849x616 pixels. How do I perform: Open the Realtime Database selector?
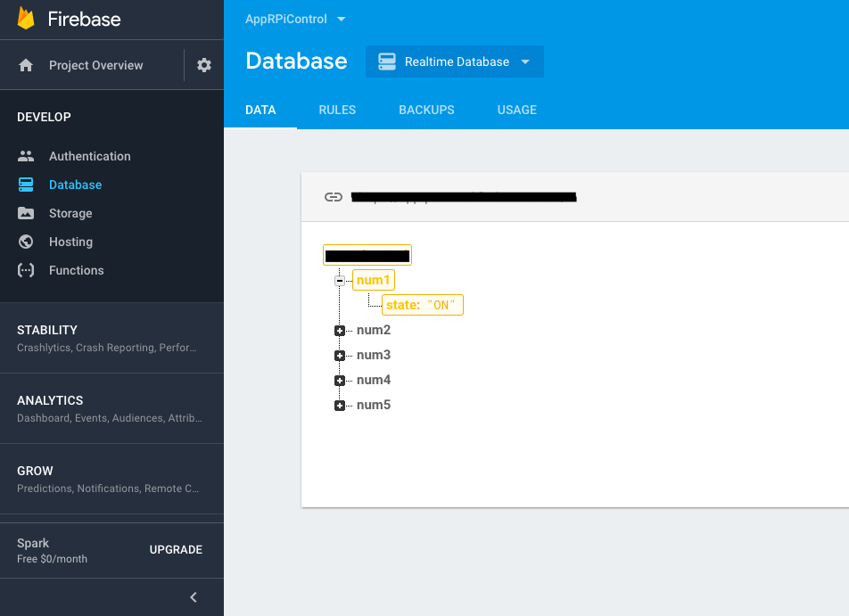pyautogui.click(x=454, y=62)
